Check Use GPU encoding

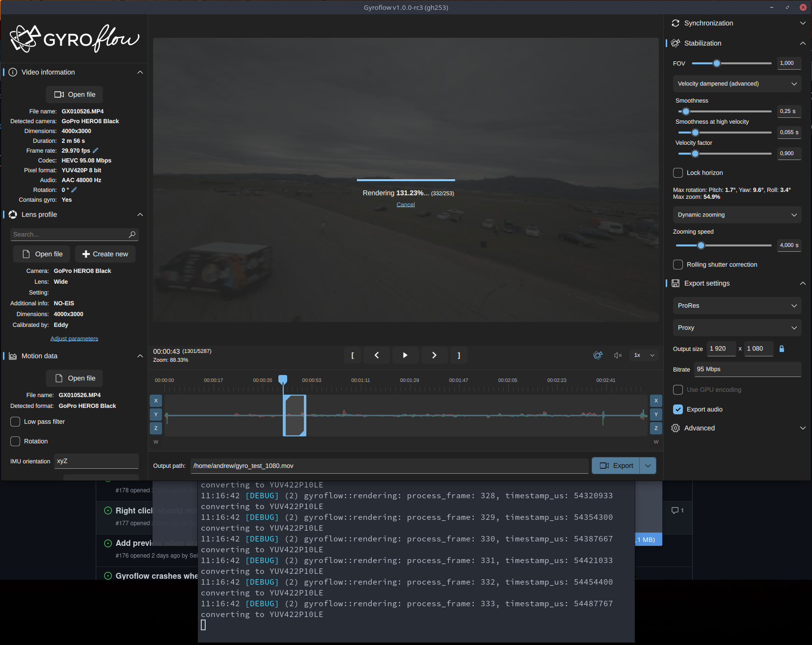[x=678, y=390]
